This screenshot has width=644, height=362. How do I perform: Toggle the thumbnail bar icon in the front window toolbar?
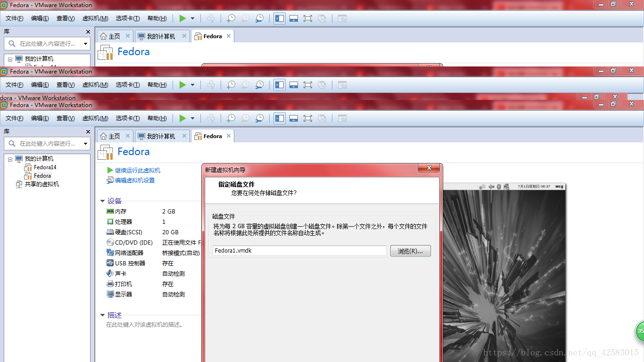(294, 118)
